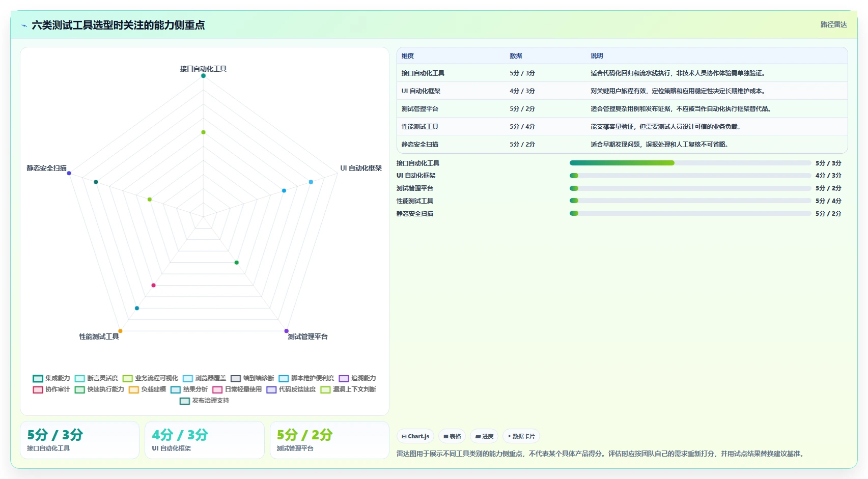Click the header icon beside the page title
The height and width of the screenshot is (479, 868).
click(24, 25)
